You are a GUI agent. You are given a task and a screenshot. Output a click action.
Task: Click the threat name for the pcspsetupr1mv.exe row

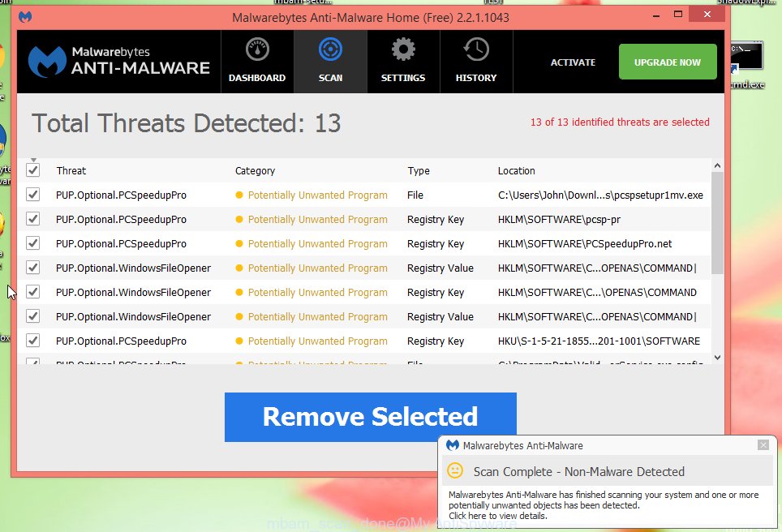point(121,195)
